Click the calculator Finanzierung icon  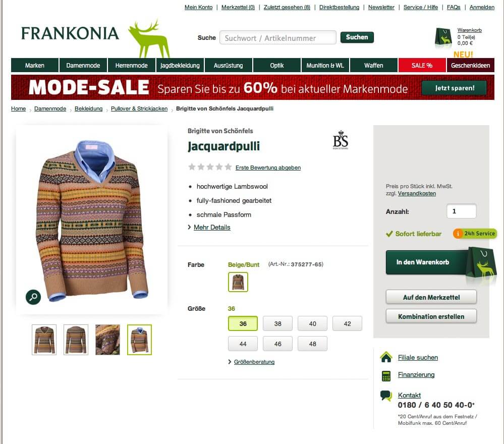(x=386, y=375)
